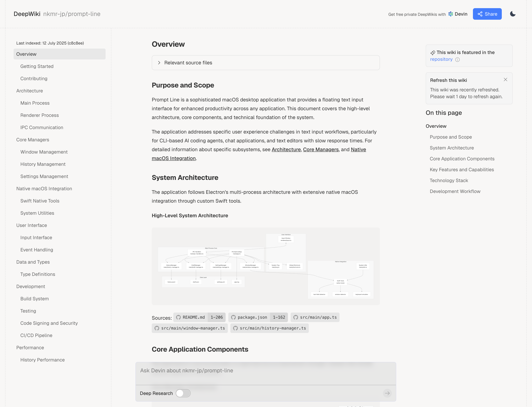This screenshot has width=532, height=407.
Task: Open Swift Native Tools sidebar page
Action: point(40,201)
